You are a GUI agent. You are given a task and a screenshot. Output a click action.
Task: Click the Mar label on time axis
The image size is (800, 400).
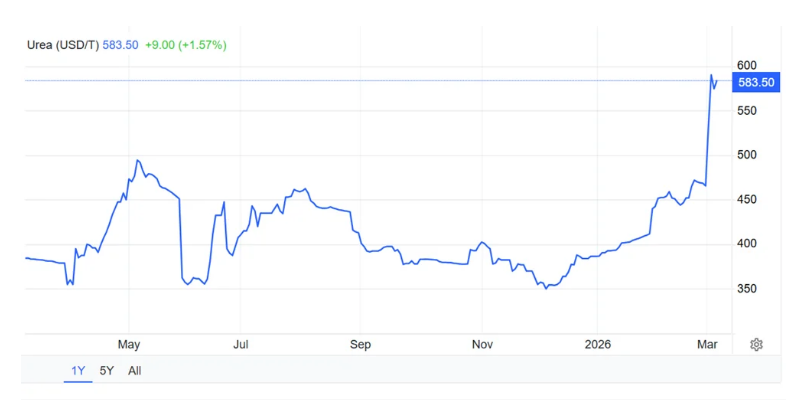click(x=708, y=345)
